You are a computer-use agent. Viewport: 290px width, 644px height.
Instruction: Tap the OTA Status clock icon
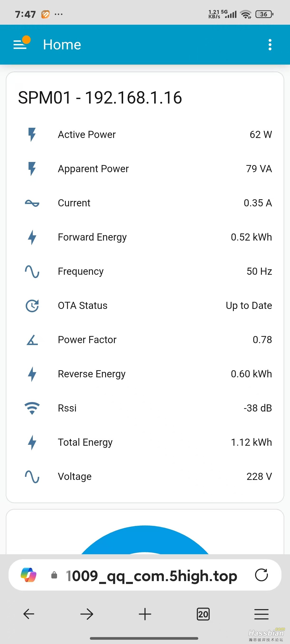click(x=32, y=306)
